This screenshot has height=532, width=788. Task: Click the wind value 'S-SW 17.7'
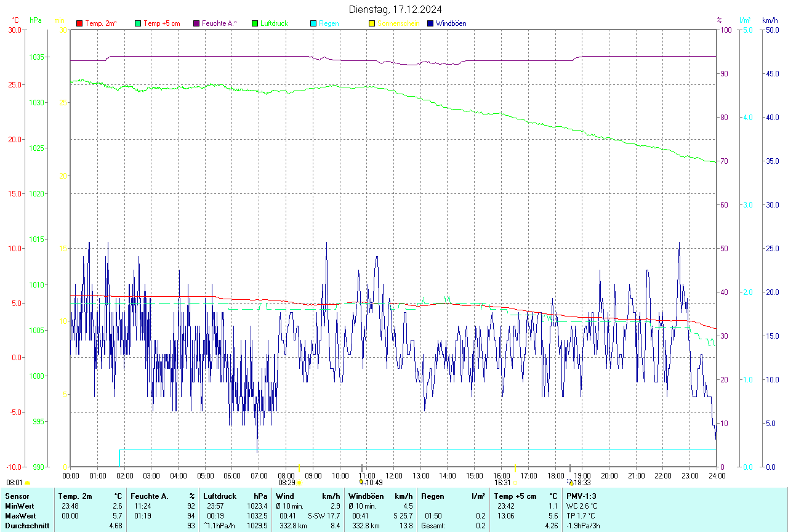324,516
